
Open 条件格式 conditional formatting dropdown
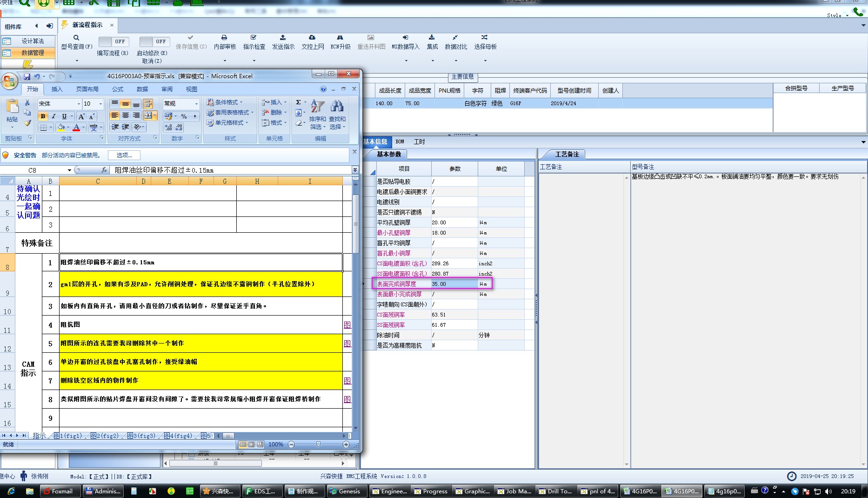[x=225, y=102]
